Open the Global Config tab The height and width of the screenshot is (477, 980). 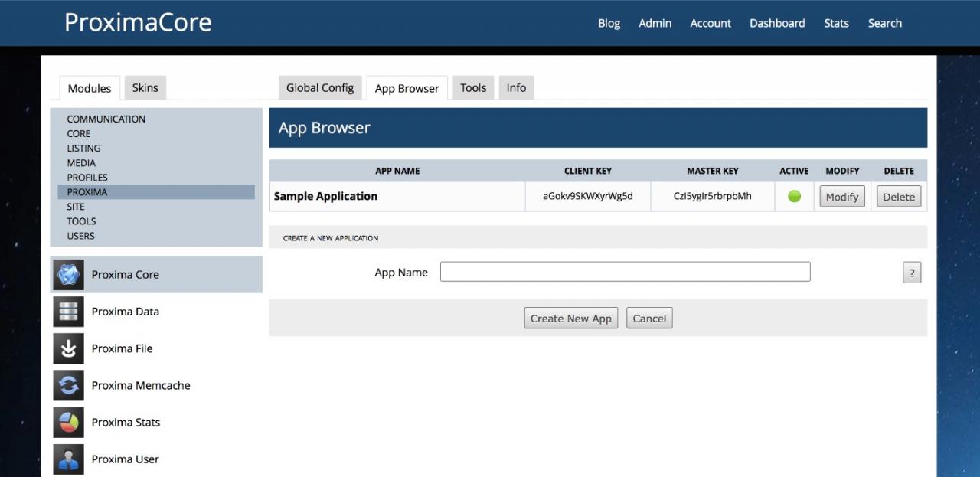pyautogui.click(x=320, y=88)
